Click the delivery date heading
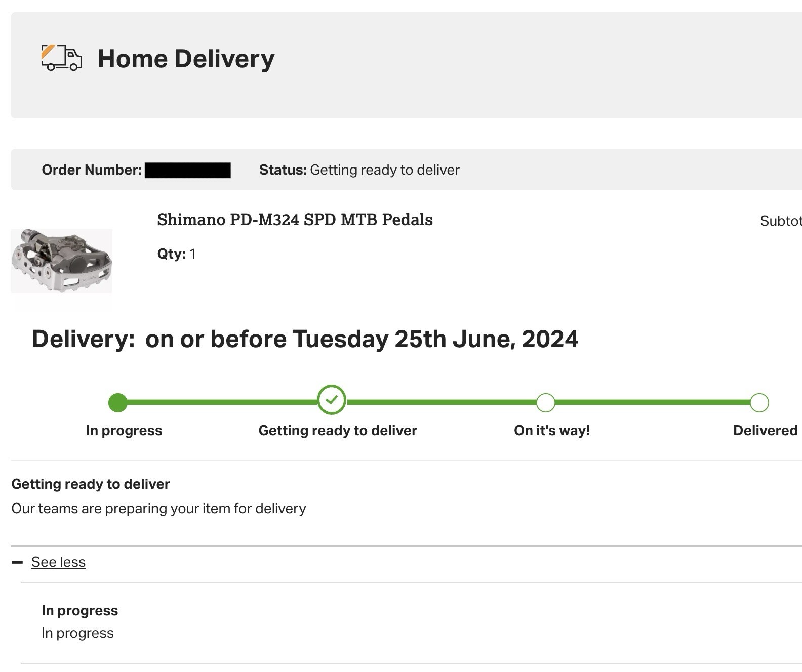The width and height of the screenshot is (802, 672). [305, 339]
